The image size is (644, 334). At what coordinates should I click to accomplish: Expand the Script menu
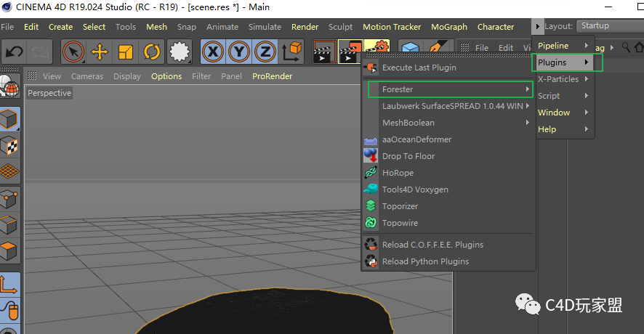tap(563, 96)
